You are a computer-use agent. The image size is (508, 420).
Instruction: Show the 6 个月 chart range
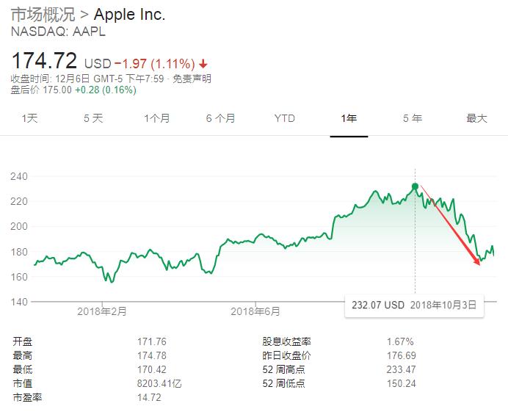tap(220, 118)
